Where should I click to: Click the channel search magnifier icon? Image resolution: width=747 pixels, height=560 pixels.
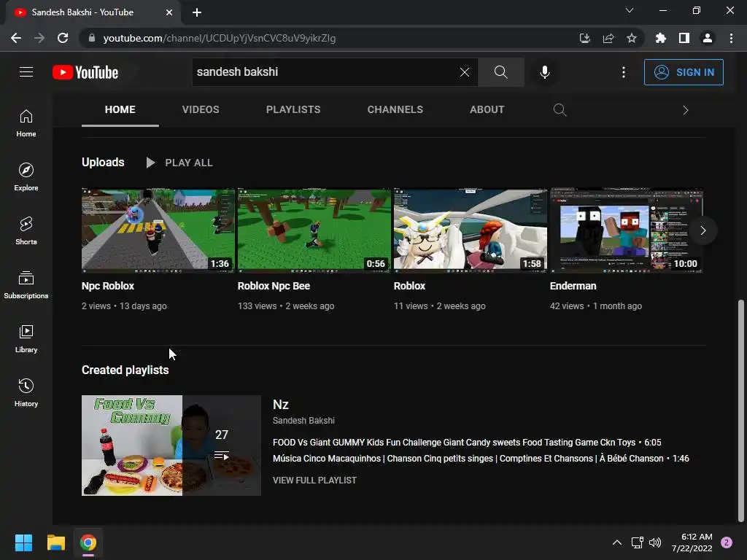click(560, 110)
